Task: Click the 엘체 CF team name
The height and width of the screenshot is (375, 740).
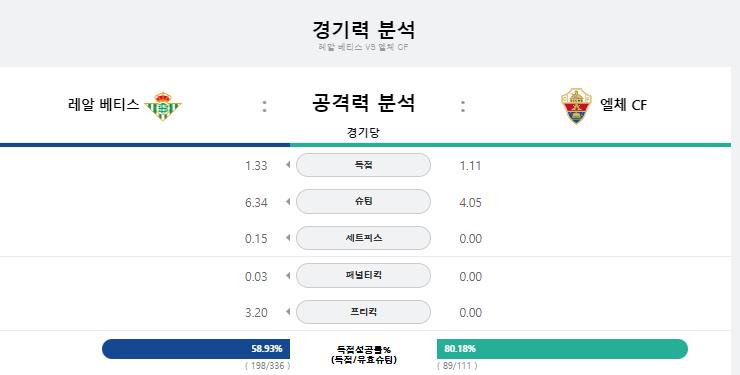Action: (623, 105)
